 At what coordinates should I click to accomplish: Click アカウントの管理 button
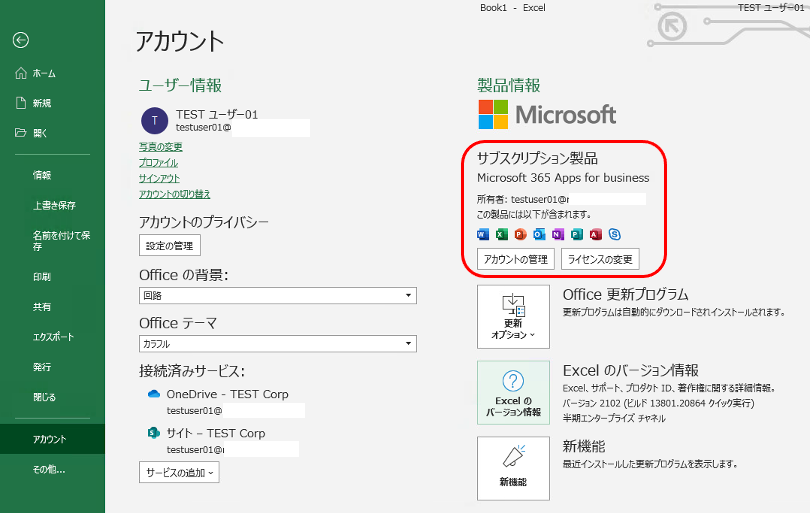tap(516, 259)
